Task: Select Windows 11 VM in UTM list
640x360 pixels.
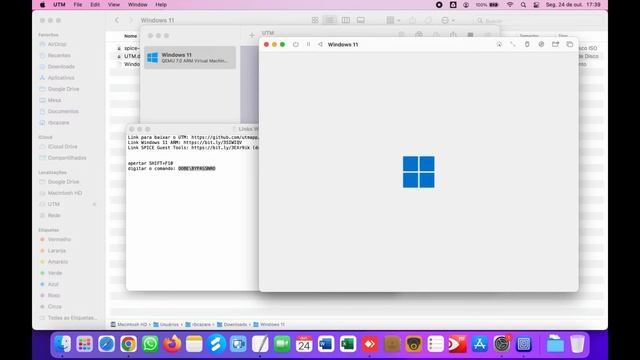Action: (190, 58)
